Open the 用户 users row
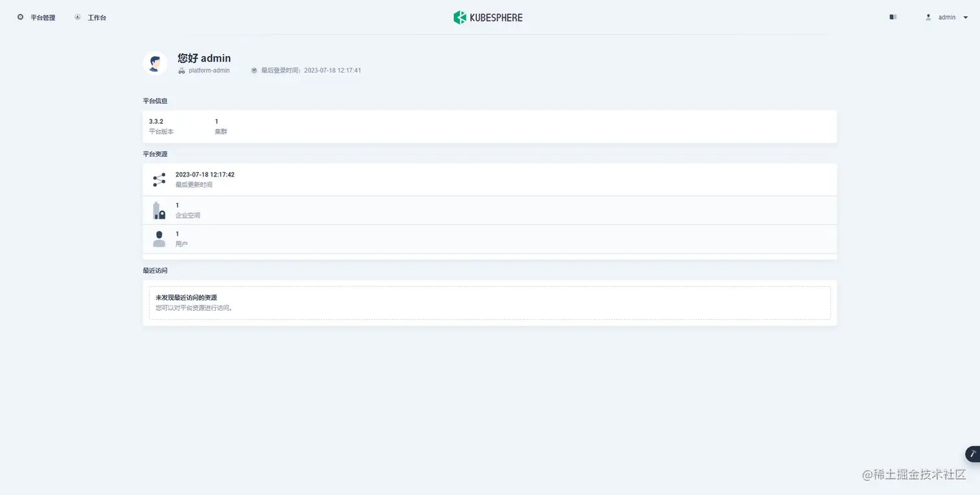Image resolution: width=980 pixels, height=495 pixels. tap(490, 239)
